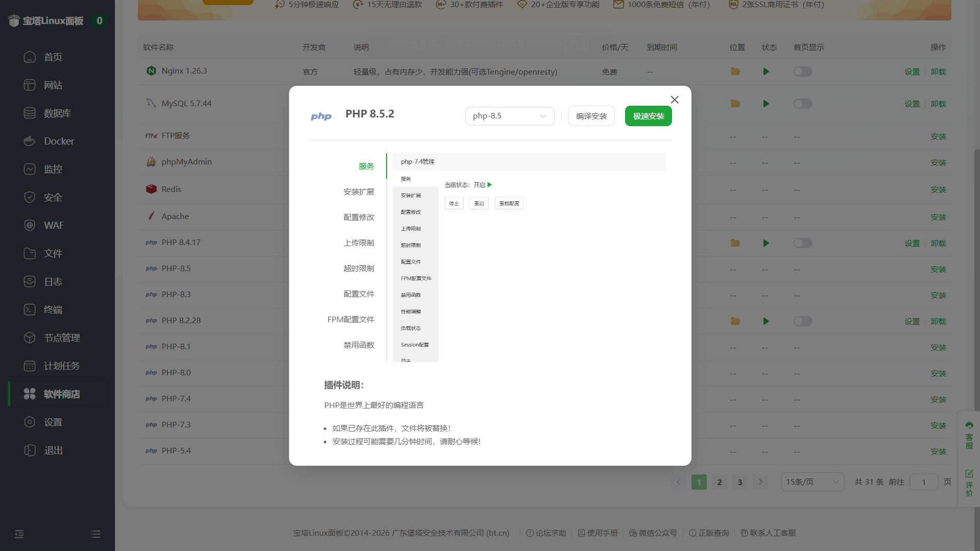This screenshot has height=551, width=980.
Task: Expand the 15条/页 page size dropdown
Action: click(x=811, y=482)
